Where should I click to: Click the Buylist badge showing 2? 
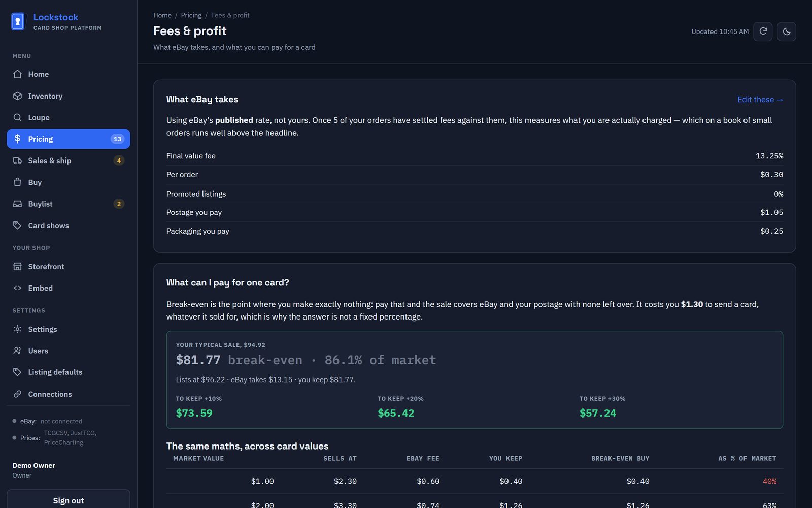click(x=119, y=204)
